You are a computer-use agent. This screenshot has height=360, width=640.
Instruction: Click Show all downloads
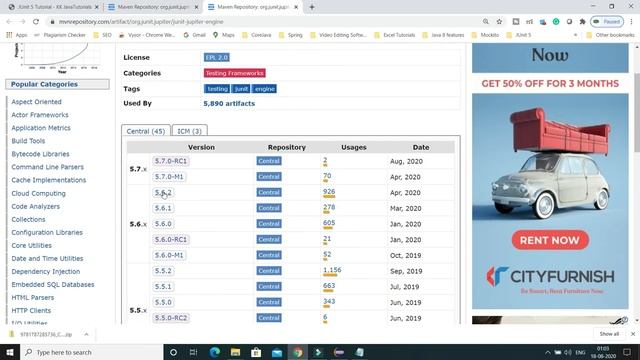click(609, 334)
